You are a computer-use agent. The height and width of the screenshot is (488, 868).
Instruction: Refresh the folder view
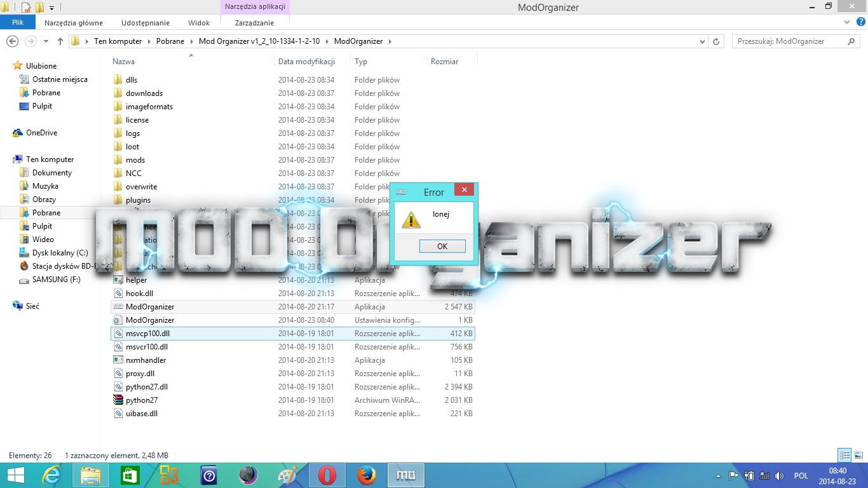[x=716, y=41]
